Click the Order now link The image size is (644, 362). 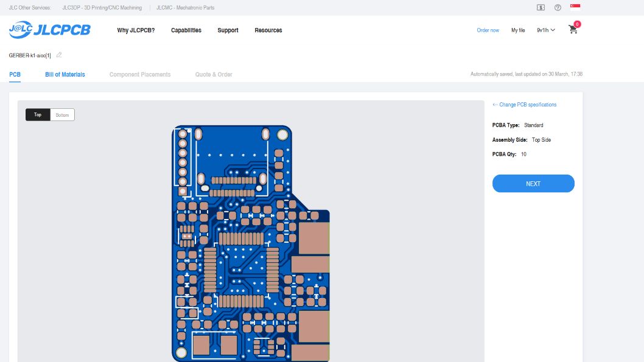pos(488,30)
